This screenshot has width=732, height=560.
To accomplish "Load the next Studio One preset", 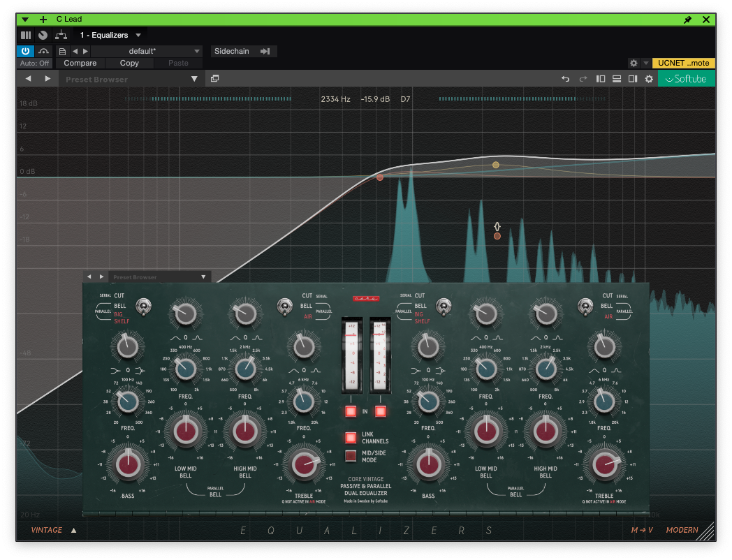I will [85, 52].
